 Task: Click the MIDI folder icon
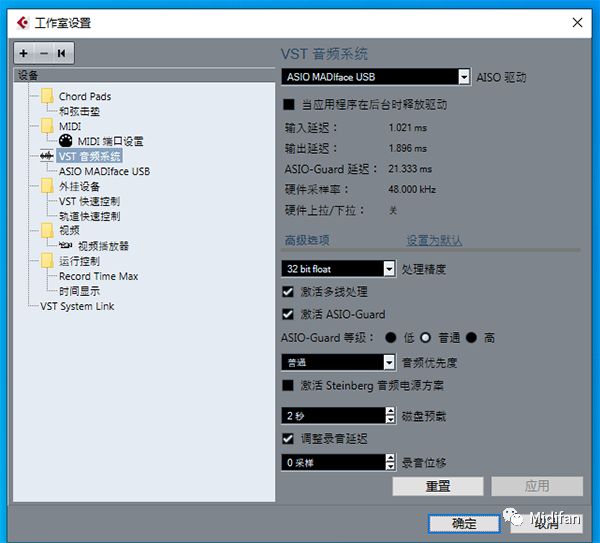[47, 126]
